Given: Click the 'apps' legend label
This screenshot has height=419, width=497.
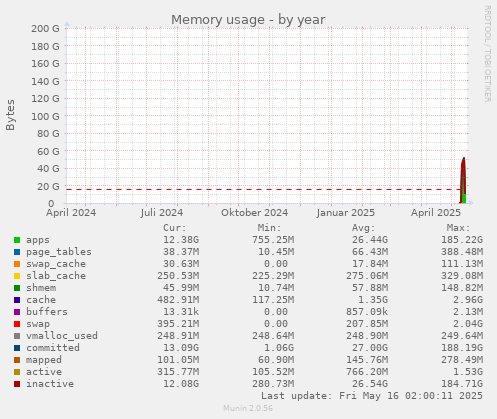Looking at the screenshot, I should pyautogui.click(x=38, y=240).
